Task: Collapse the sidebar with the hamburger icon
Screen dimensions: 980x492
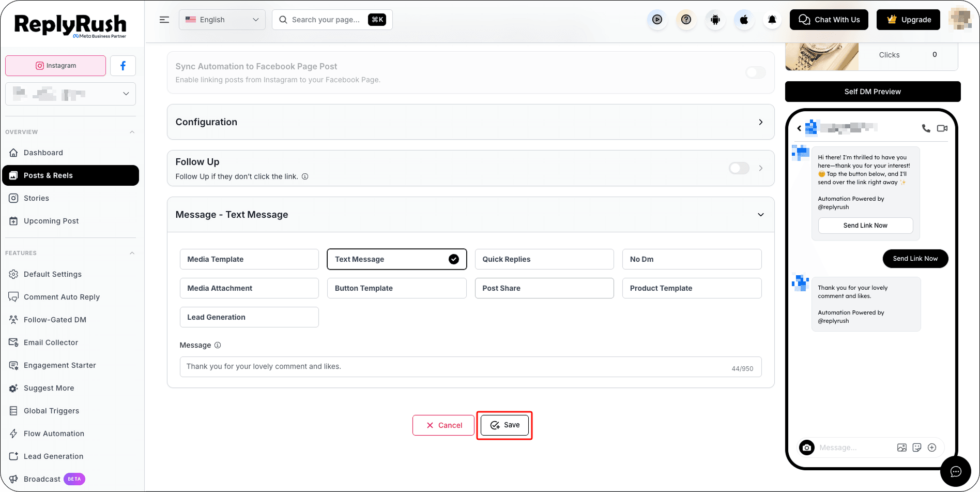Action: point(164,20)
